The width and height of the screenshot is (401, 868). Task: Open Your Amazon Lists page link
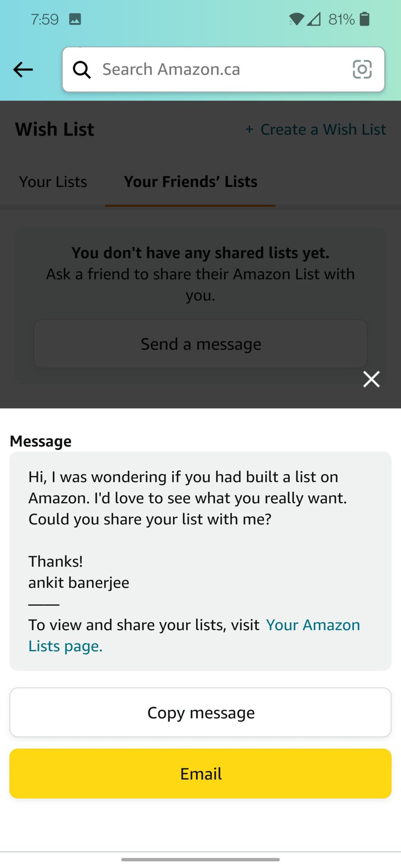(x=313, y=625)
